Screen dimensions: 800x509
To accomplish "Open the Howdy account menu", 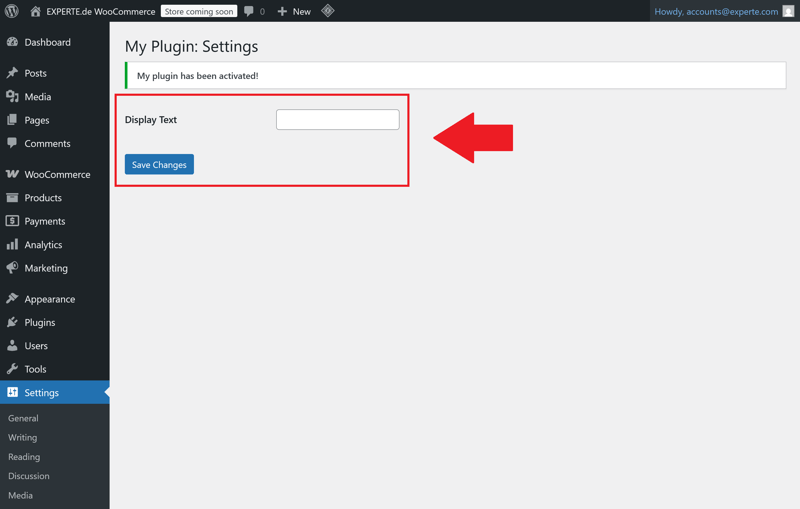I will (x=716, y=11).
